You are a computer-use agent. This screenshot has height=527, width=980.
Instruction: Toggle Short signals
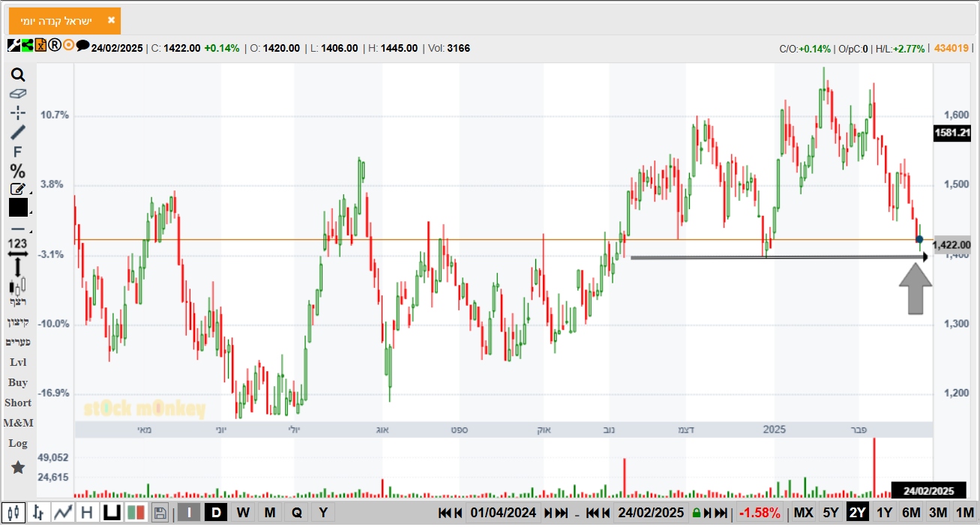coord(18,403)
